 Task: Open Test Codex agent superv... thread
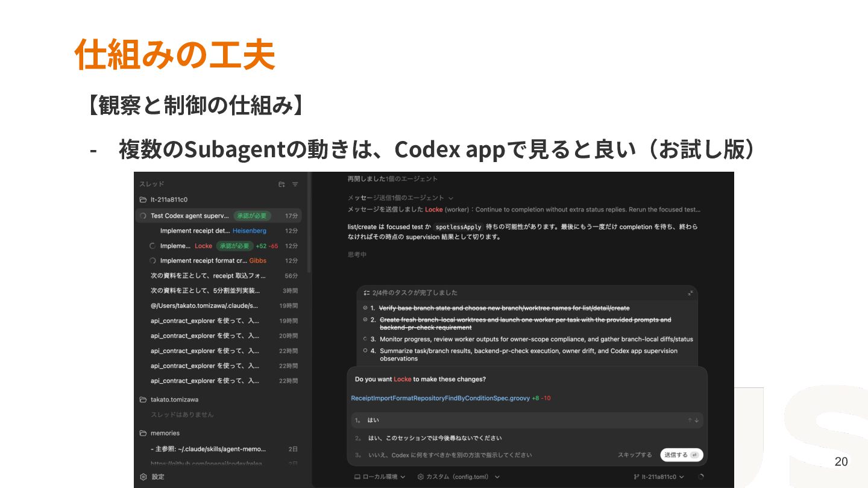point(219,216)
